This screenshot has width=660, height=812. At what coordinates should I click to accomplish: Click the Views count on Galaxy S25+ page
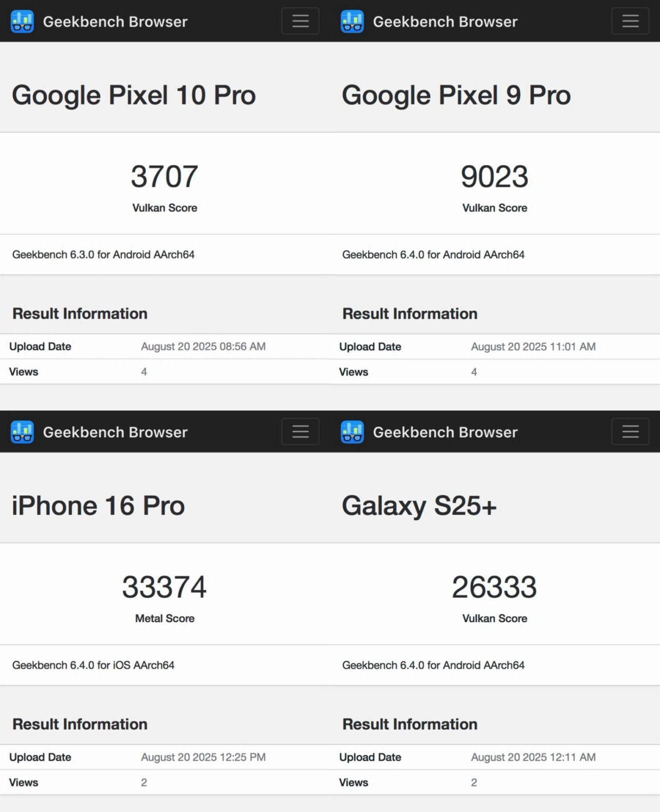(x=473, y=782)
